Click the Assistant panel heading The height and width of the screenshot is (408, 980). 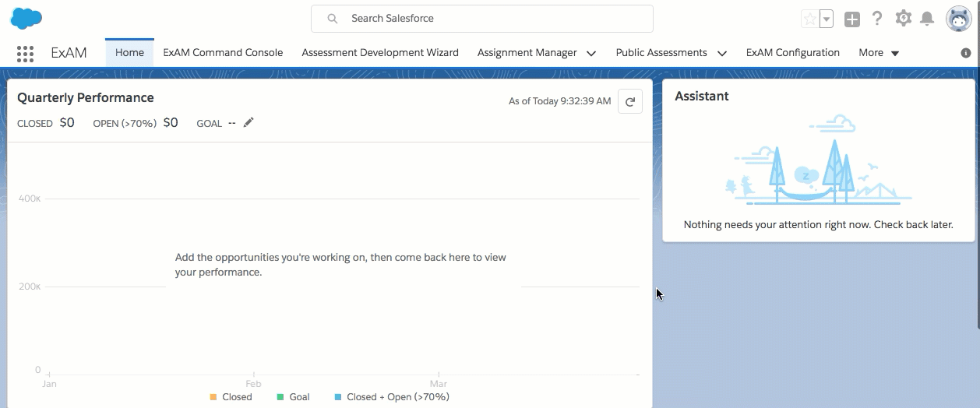point(702,96)
